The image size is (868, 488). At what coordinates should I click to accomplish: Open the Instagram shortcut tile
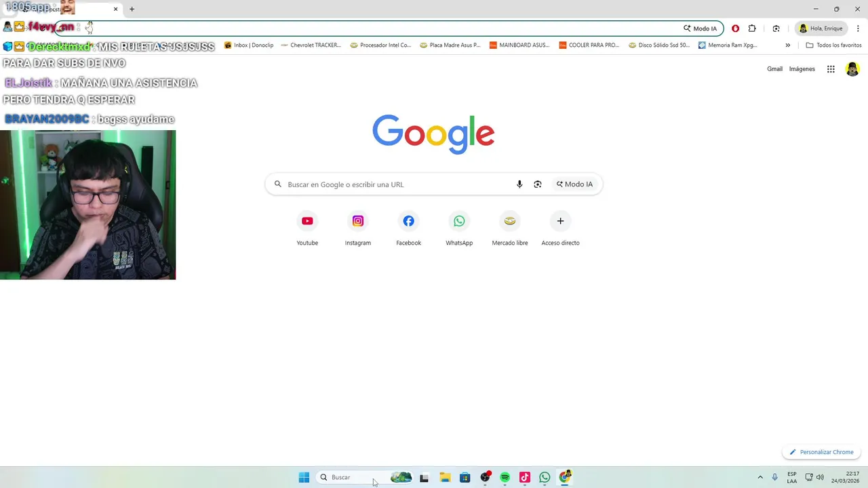(x=358, y=228)
